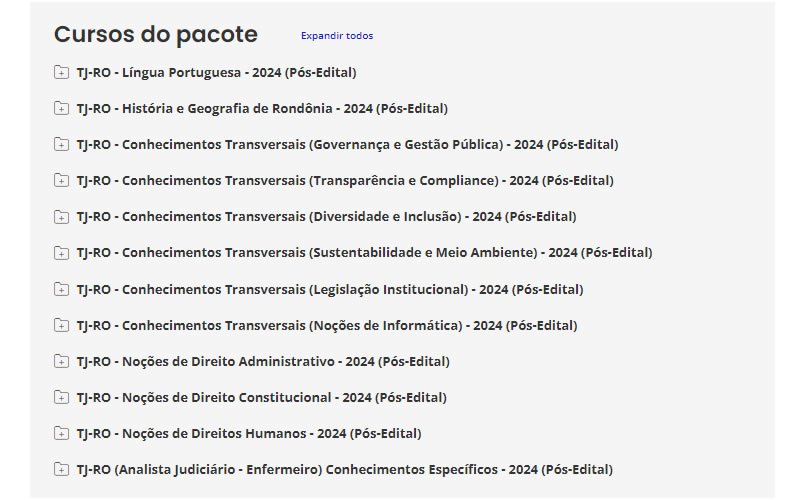Select História e Geografia de Rondônia course title
Screen dimensions: 805x500
point(262,108)
